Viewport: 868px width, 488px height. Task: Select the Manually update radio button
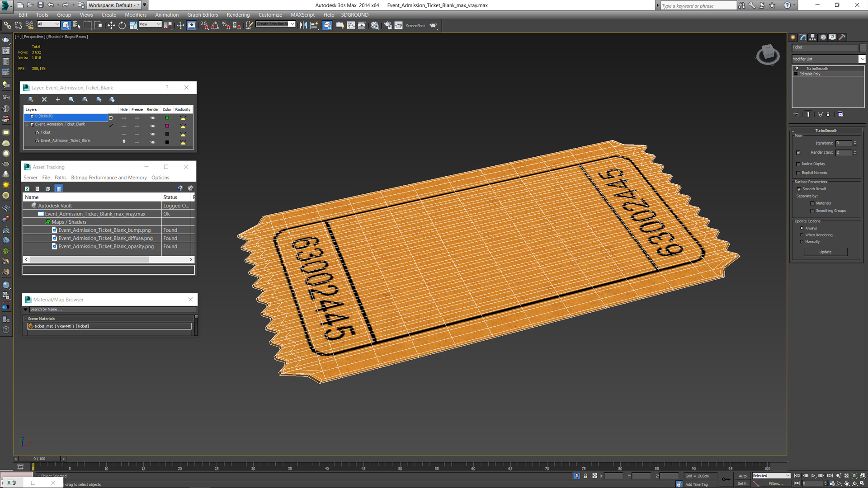point(802,242)
